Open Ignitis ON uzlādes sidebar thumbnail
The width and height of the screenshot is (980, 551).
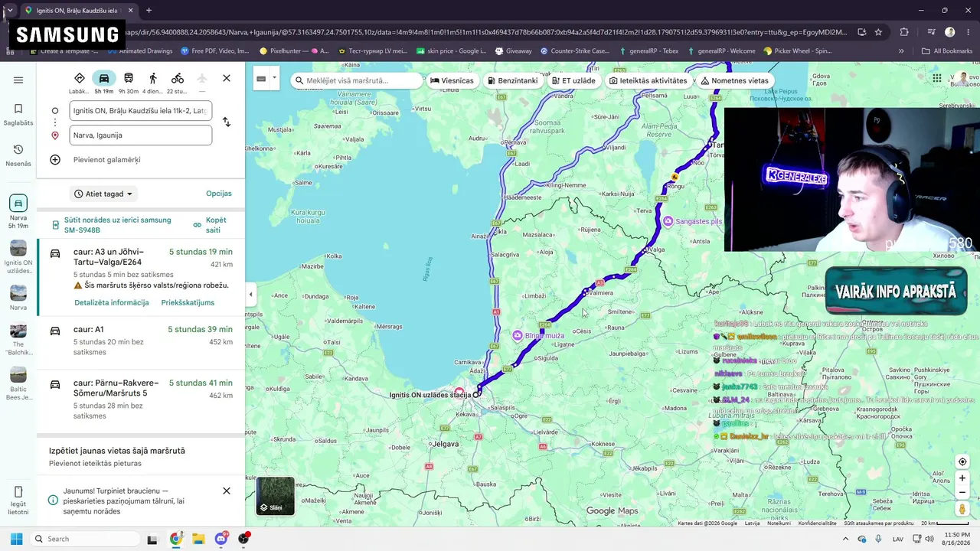click(x=18, y=257)
